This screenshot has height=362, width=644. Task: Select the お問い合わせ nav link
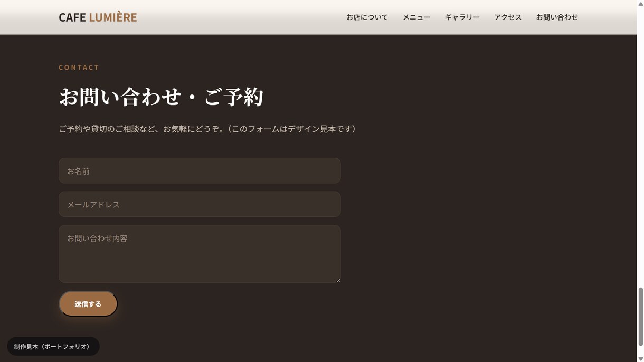[557, 17]
